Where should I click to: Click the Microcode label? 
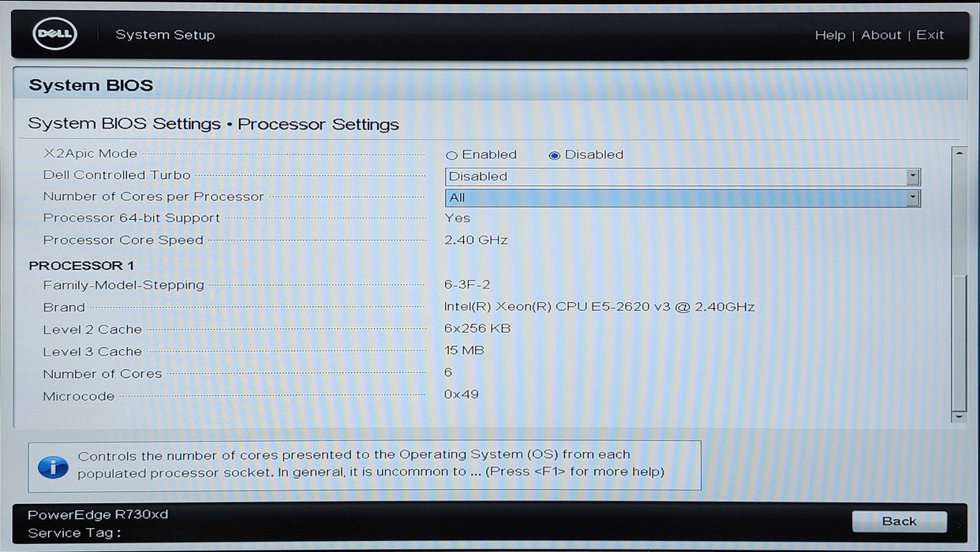[x=79, y=396]
